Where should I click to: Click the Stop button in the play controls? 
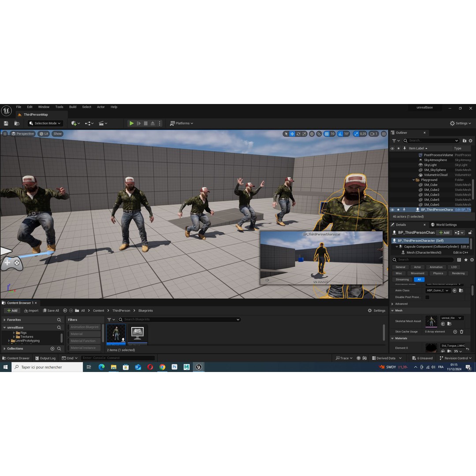click(146, 123)
